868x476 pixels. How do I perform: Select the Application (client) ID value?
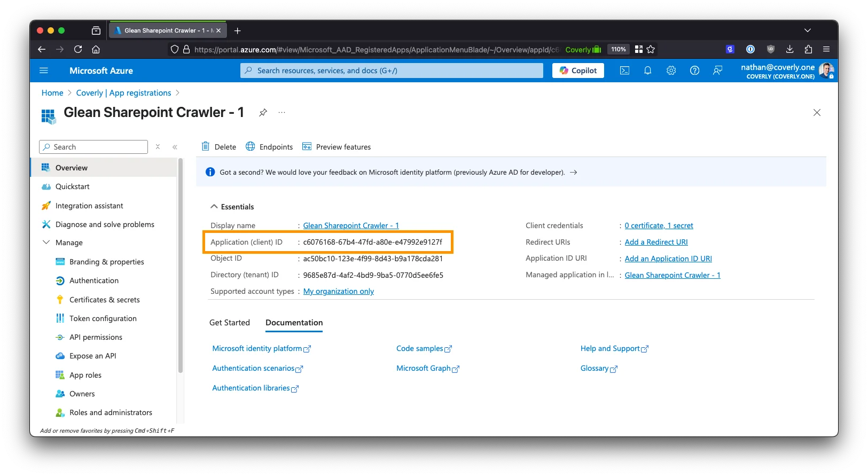coord(373,242)
